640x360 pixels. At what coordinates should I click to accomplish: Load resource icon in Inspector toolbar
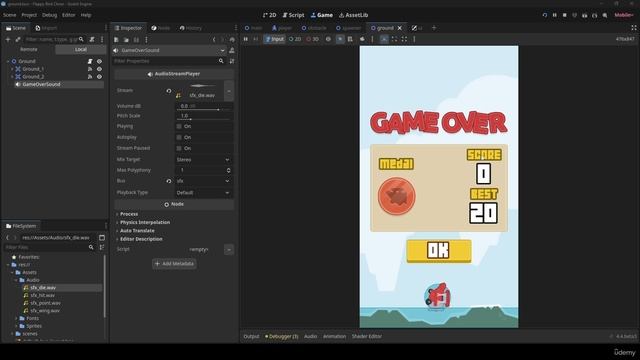click(126, 40)
